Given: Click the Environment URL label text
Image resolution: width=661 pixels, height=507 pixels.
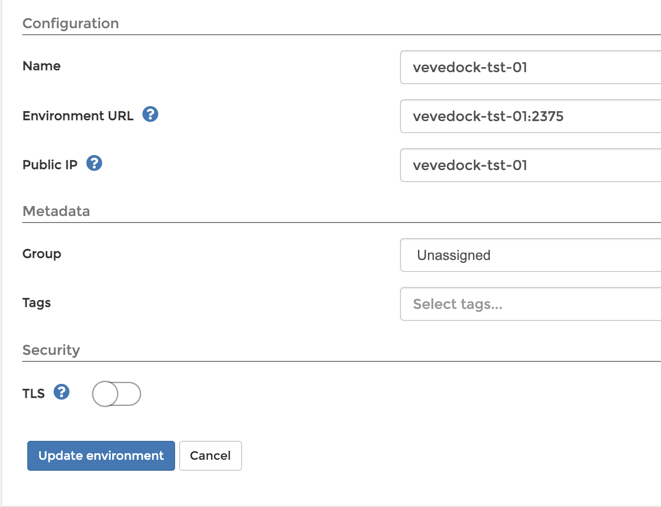Looking at the screenshot, I should click(x=78, y=115).
